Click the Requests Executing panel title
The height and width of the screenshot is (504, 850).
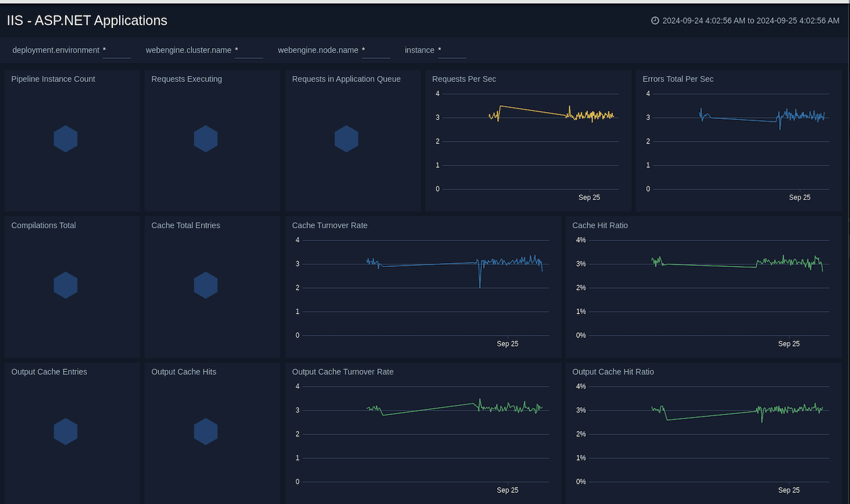pyautogui.click(x=187, y=79)
